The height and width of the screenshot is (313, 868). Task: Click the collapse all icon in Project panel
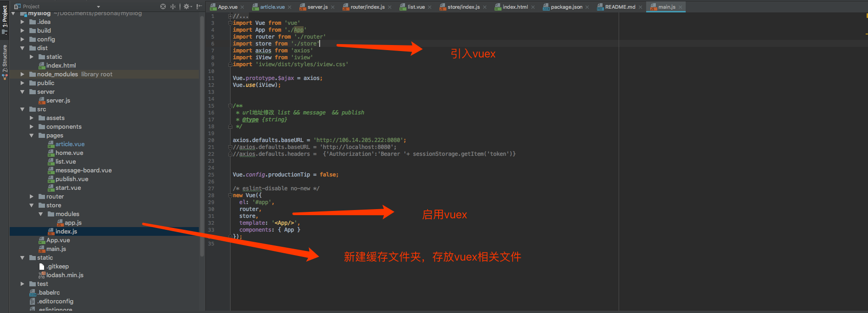point(173,6)
